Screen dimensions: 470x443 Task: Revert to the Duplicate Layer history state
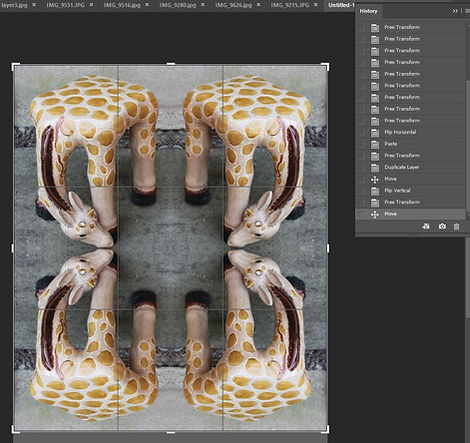411,167
